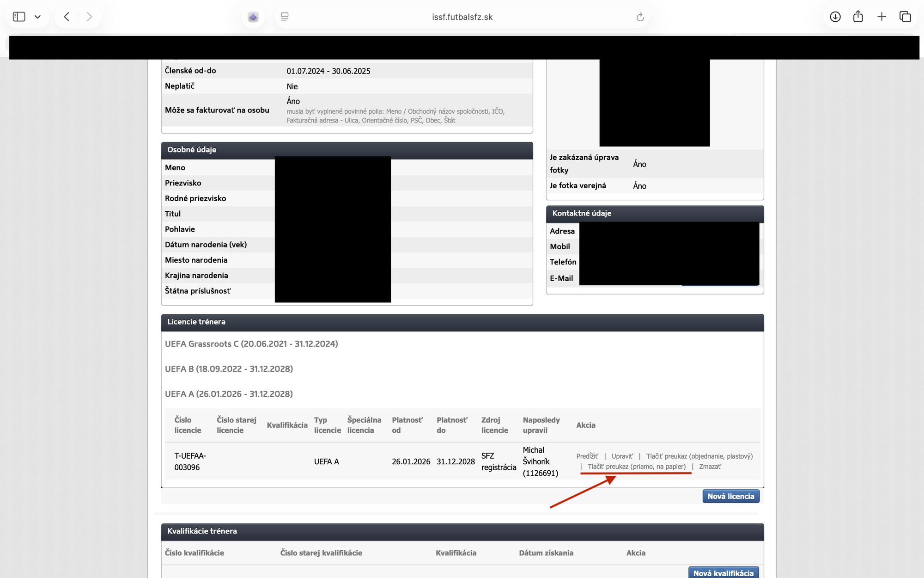Open the Safari downloads icon
This screenshot has width=924, height=578.
(x=835, y=17)
